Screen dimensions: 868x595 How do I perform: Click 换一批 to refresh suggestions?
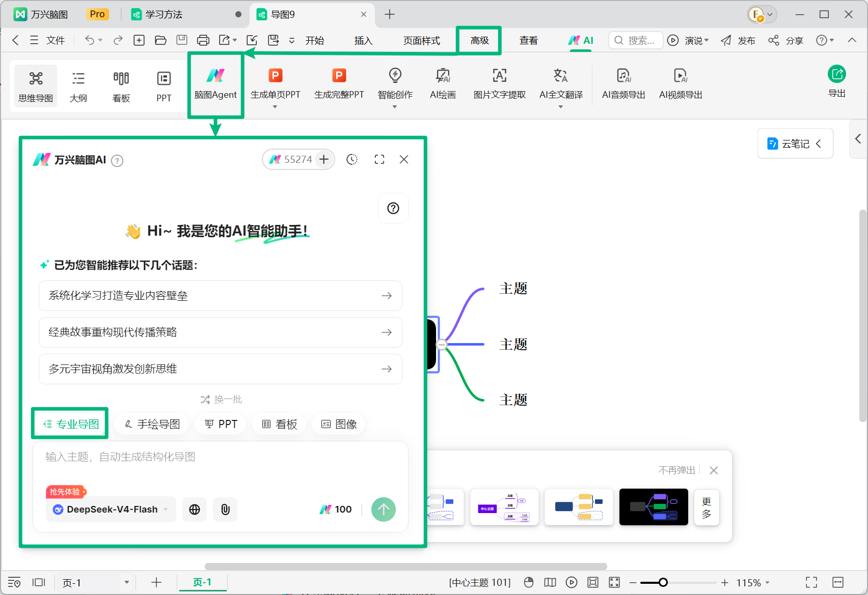(221, 400)
